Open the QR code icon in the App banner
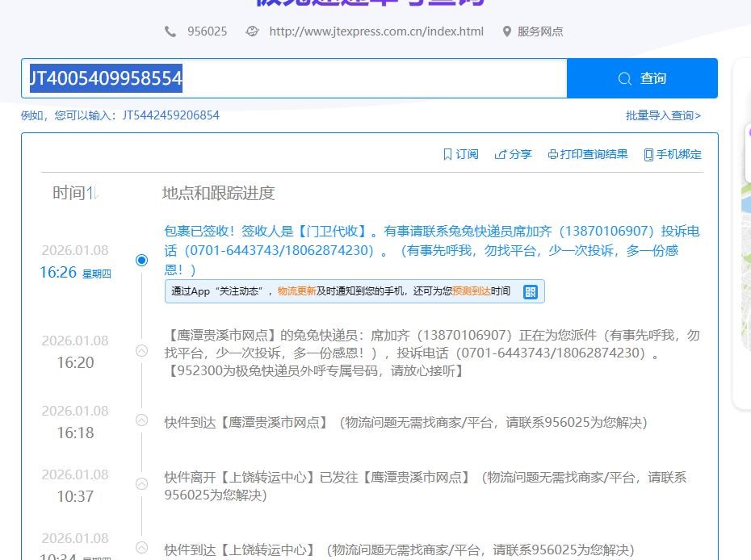The width and height of the screenshot is (751, 560). (x=531, y=291)
